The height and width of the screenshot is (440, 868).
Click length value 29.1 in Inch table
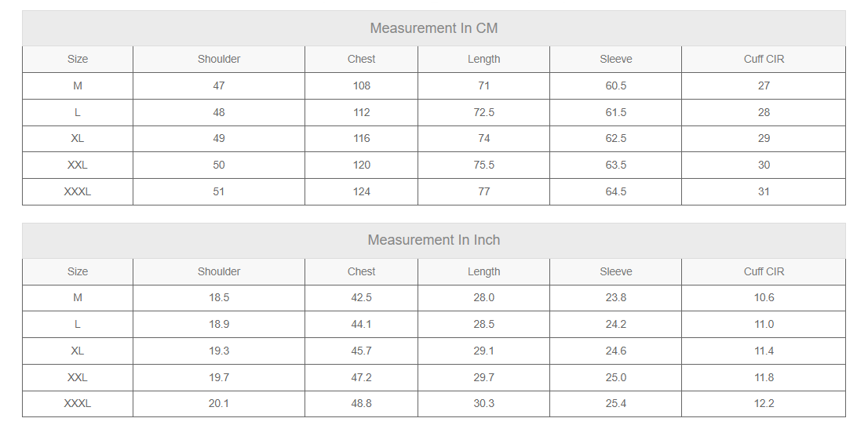point(483,351)
